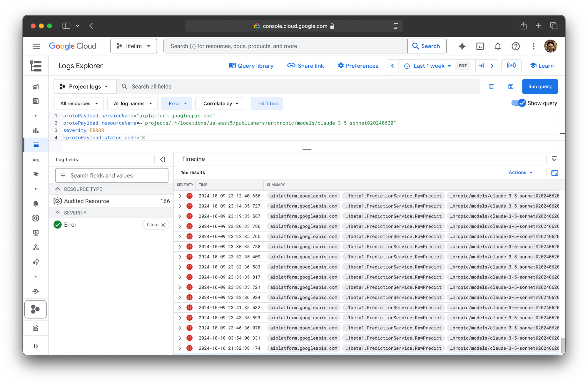Viewport: 588px width, 385px height.
Task: Click the delete query trash icon
Action: 491,87
